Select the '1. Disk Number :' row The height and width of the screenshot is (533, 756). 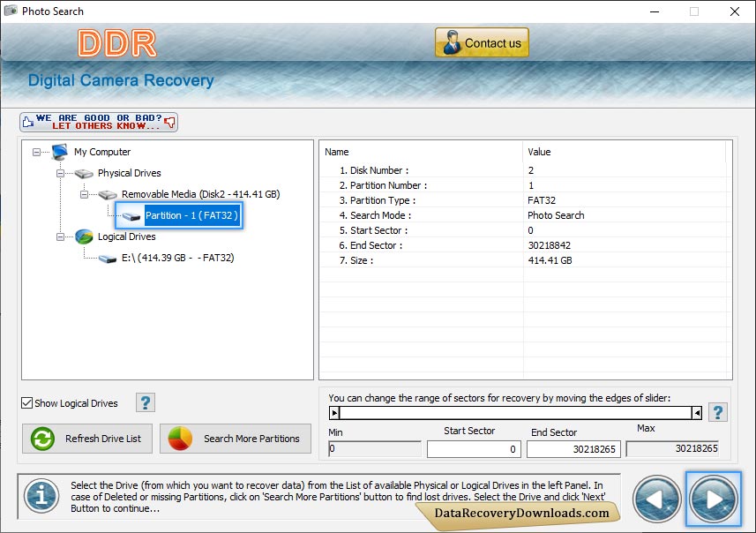525,170
